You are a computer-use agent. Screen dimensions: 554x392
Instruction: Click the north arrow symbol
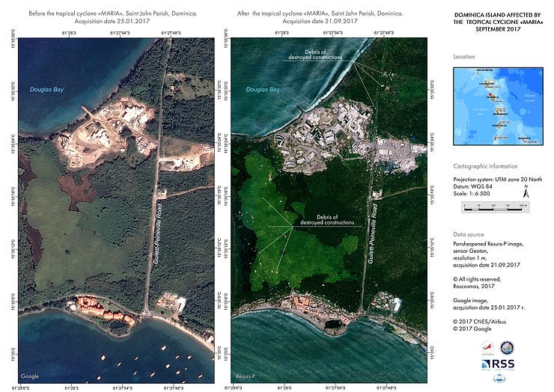[526, 191]
